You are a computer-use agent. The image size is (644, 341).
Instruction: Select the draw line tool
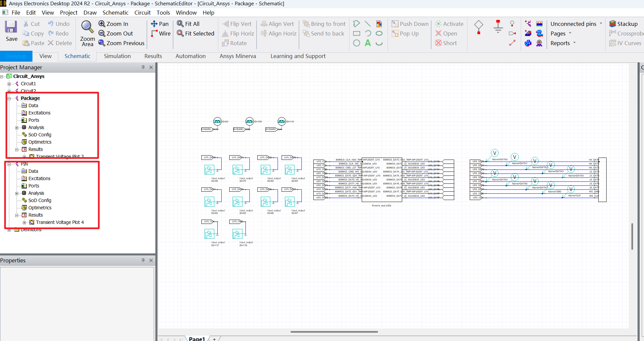pyautogui.click(x=368, y=24)
